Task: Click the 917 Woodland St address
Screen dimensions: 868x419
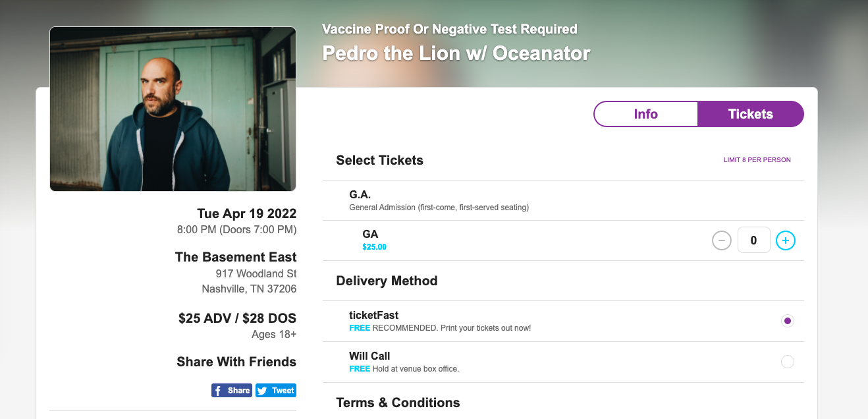Action: pyautogui.click(x=256, y=273)
